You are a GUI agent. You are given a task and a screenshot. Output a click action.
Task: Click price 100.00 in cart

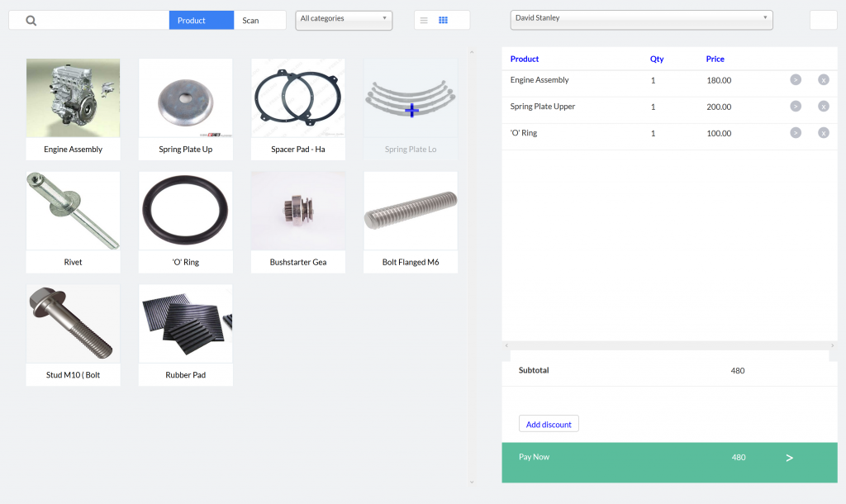tap(720, 133)
